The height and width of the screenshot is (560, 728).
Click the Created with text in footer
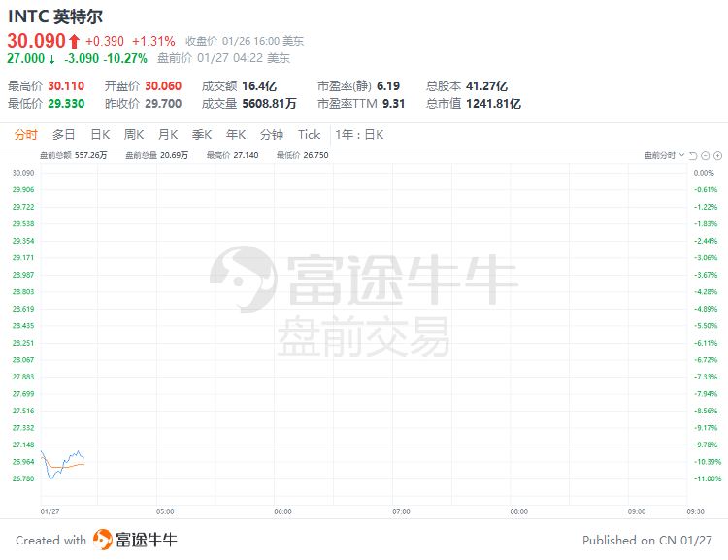point(51,541)
